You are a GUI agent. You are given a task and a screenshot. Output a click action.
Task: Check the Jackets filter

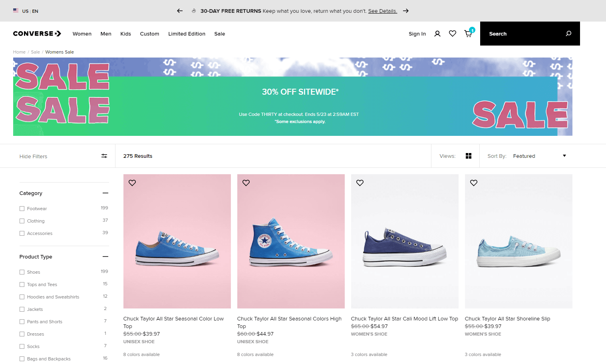click(x=22, y=309)
